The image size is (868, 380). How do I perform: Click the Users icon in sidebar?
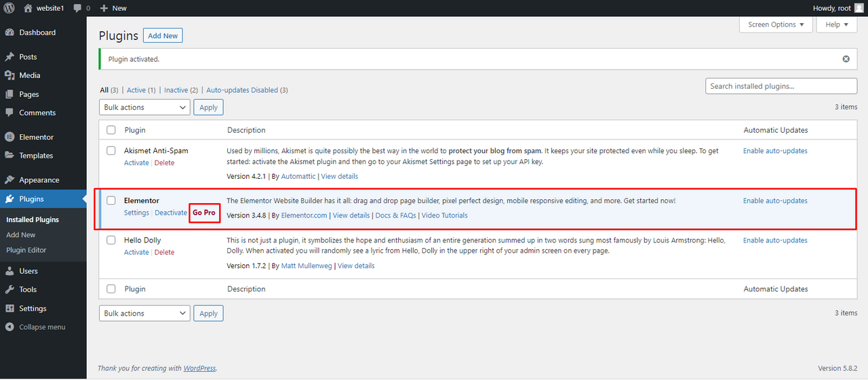pos(9,271)
